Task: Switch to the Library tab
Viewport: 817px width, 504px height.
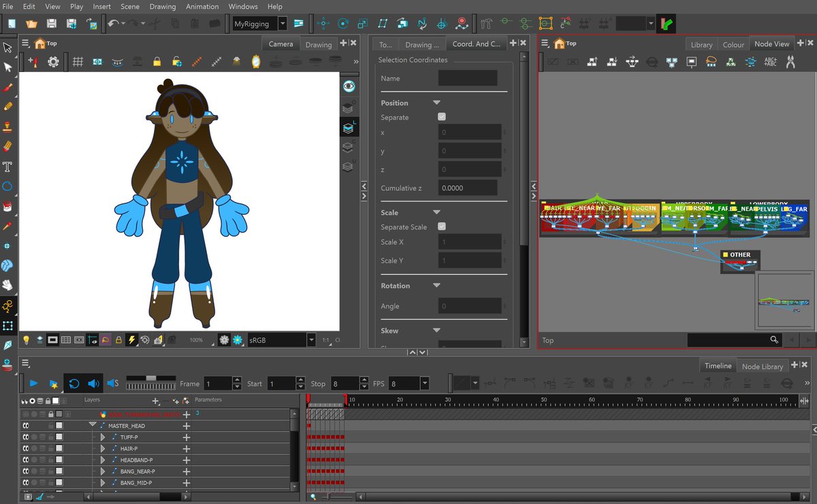Action: [x=701, y=44]
